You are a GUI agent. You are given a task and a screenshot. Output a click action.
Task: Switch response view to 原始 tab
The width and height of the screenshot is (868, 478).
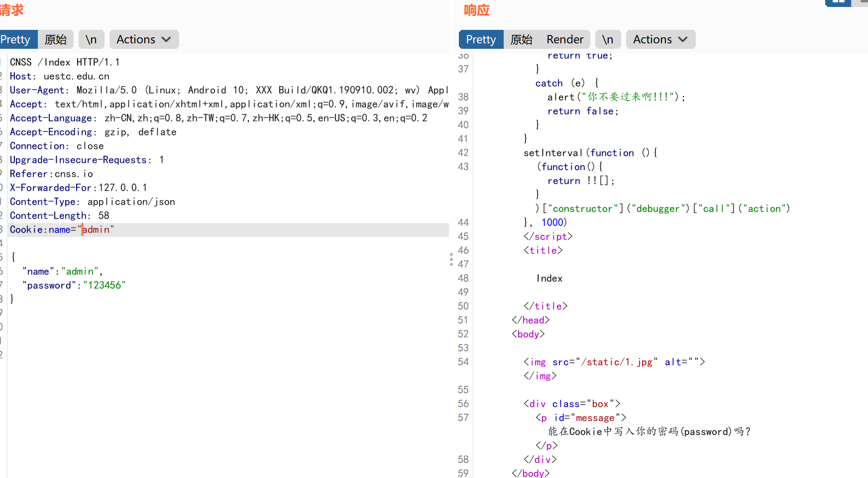click(521, 39)
